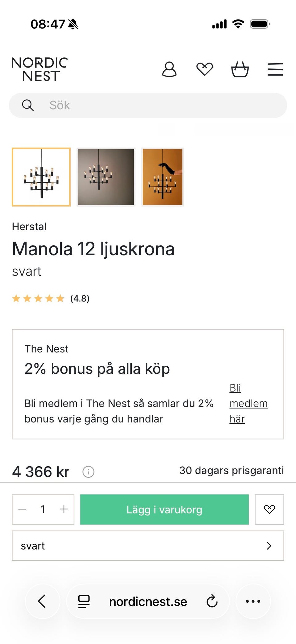The image size is (296, 644).
Task: Select the orange background chandelier thumbnail
Action: click(162, 177)
